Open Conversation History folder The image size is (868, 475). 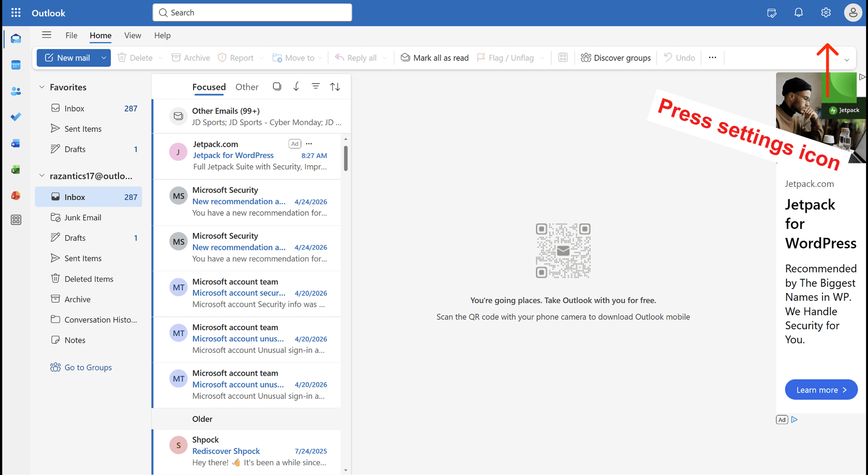[88, 320]
